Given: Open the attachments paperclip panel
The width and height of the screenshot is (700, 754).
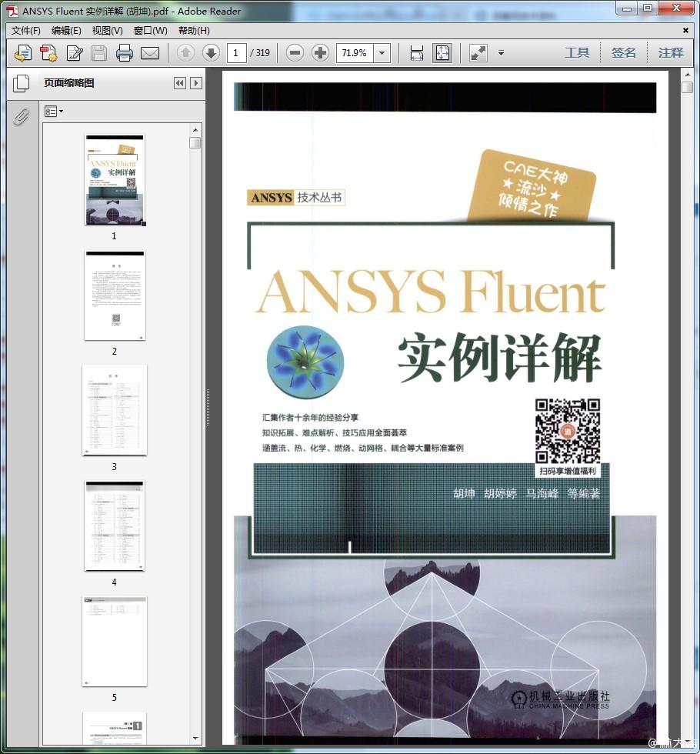Looking at the screenshot, I should [21, 117].
